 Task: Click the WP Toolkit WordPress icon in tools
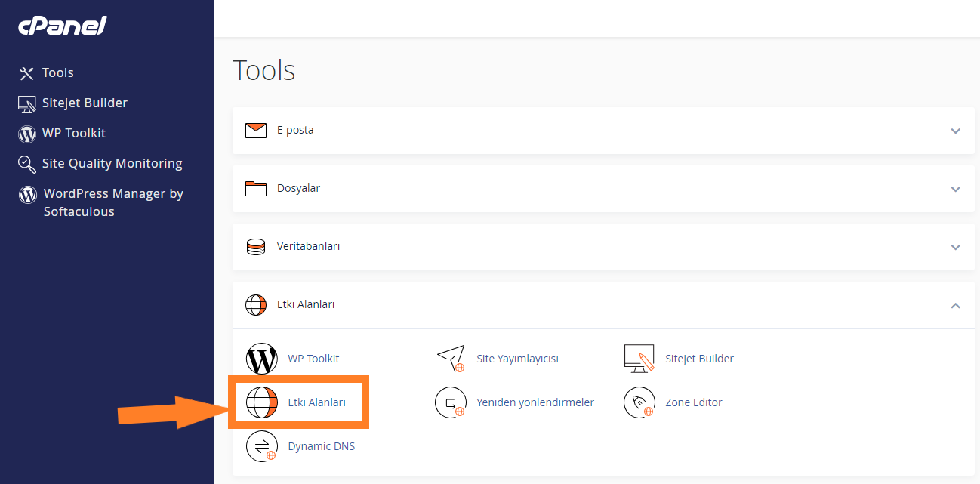pyautogui.click(x=262, y=359)
